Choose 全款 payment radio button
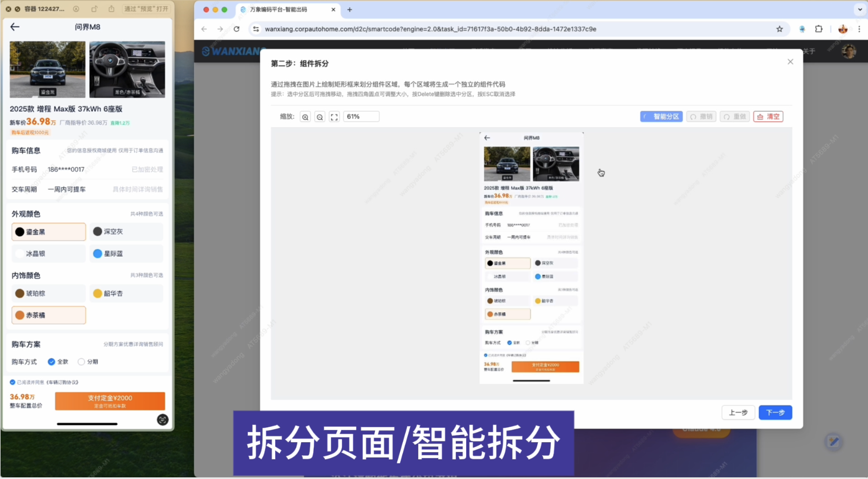The width and height of the screenshot is (868, 479). pos(51,362)
